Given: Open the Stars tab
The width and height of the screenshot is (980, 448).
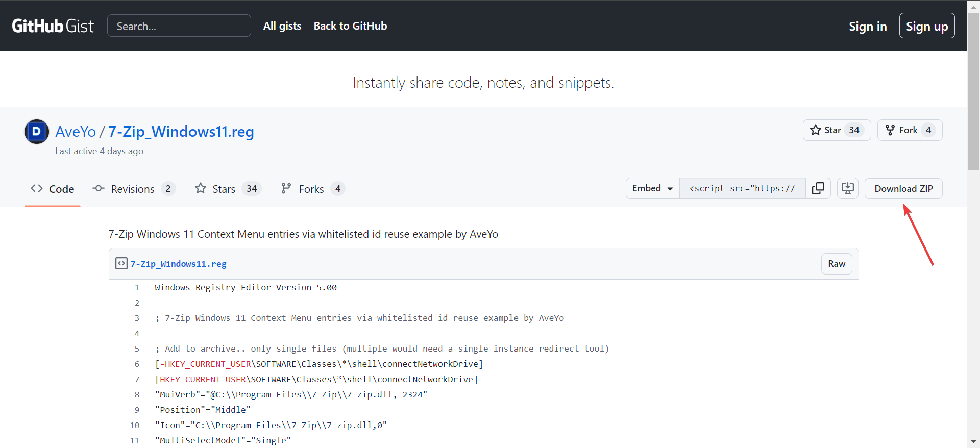Looking at the screenshot, I should (228, 189).
